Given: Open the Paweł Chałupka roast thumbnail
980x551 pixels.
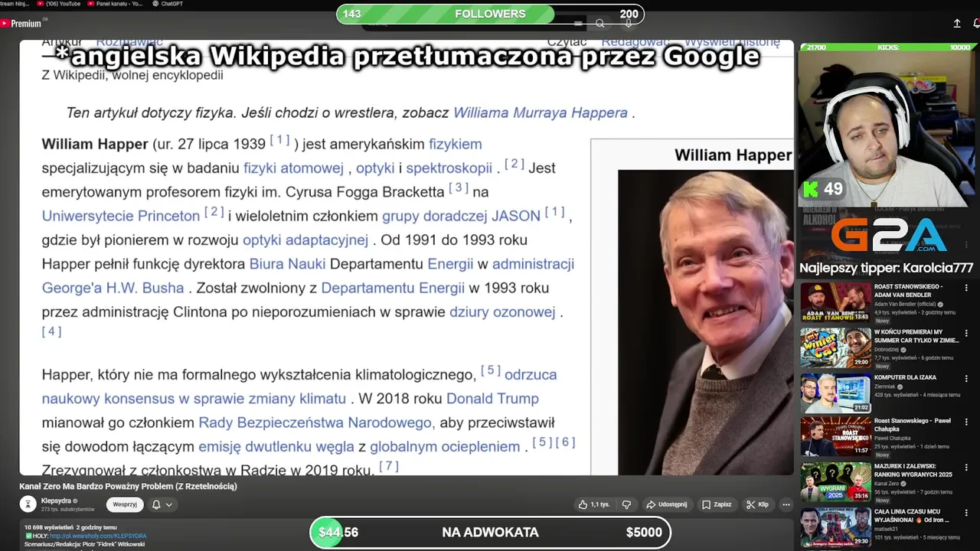Looking at the screenshot, I should tap(836, 436).
